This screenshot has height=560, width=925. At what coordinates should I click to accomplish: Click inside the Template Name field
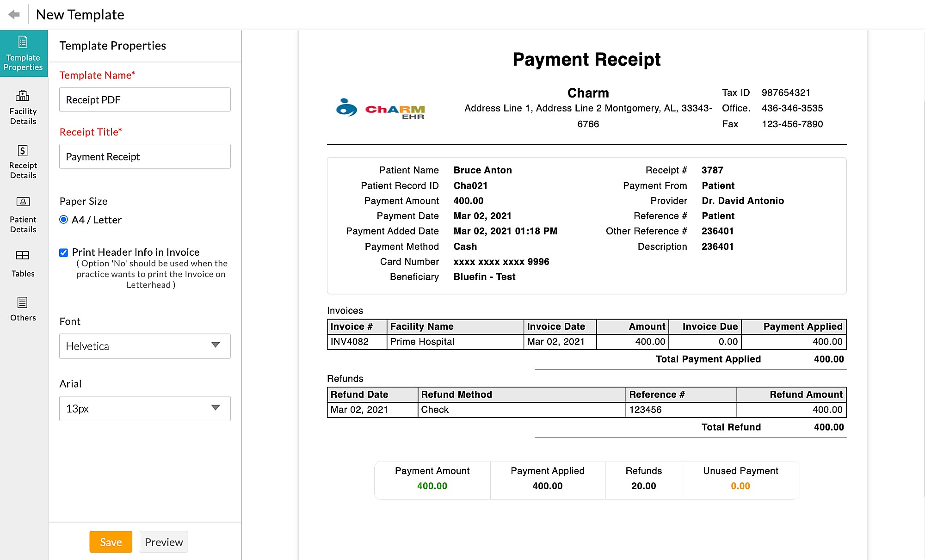(x=144, y=99)
